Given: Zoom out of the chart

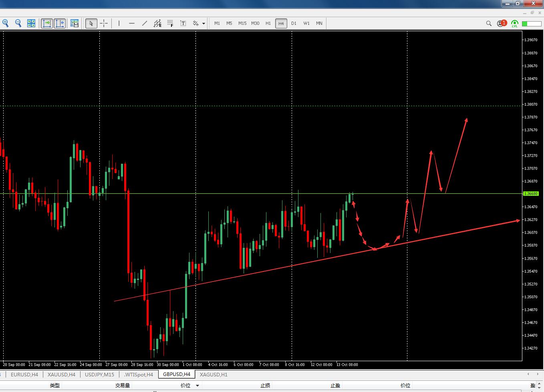Looking at the screenshot, I should pos(18,23).
